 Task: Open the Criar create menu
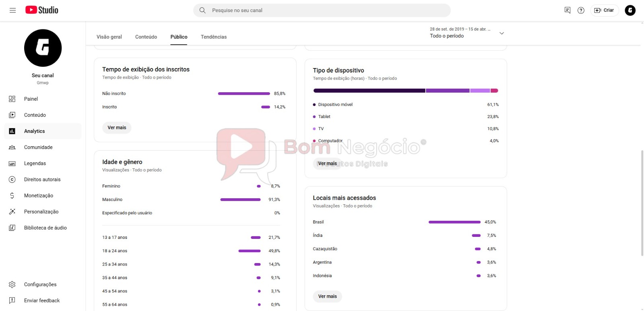pos(604,10)
